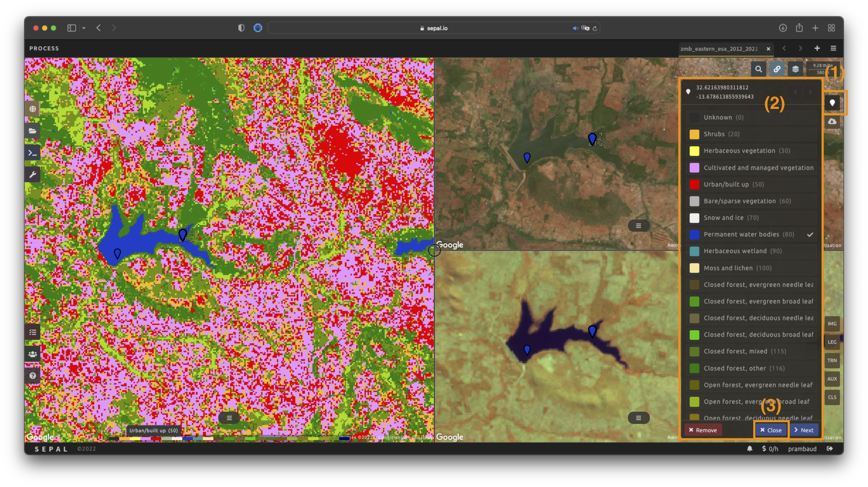
Task: Open the Terminal sidebar icon
Action: coord(32,153)
